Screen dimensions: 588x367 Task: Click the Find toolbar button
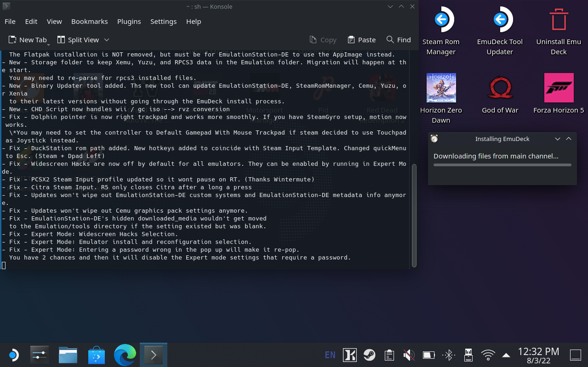click(x=399, y=40)
